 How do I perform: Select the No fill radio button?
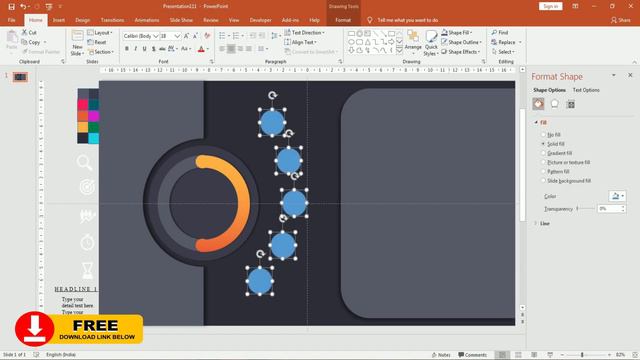pos(543,134)
